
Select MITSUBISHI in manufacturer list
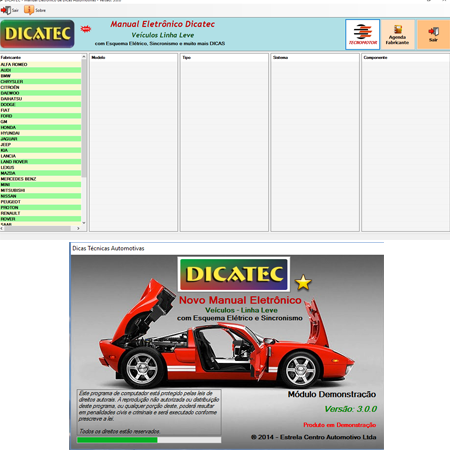pos(40,190)
